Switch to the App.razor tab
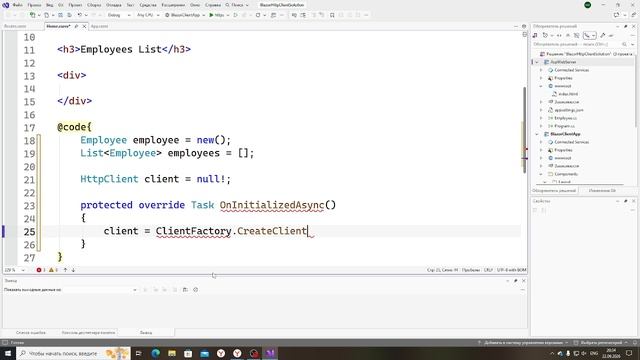640x360 pixels. coord(99,26)
